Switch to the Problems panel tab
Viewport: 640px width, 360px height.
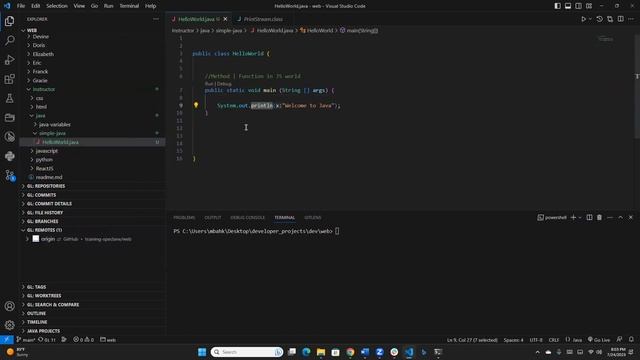click(x=184, y=218)
